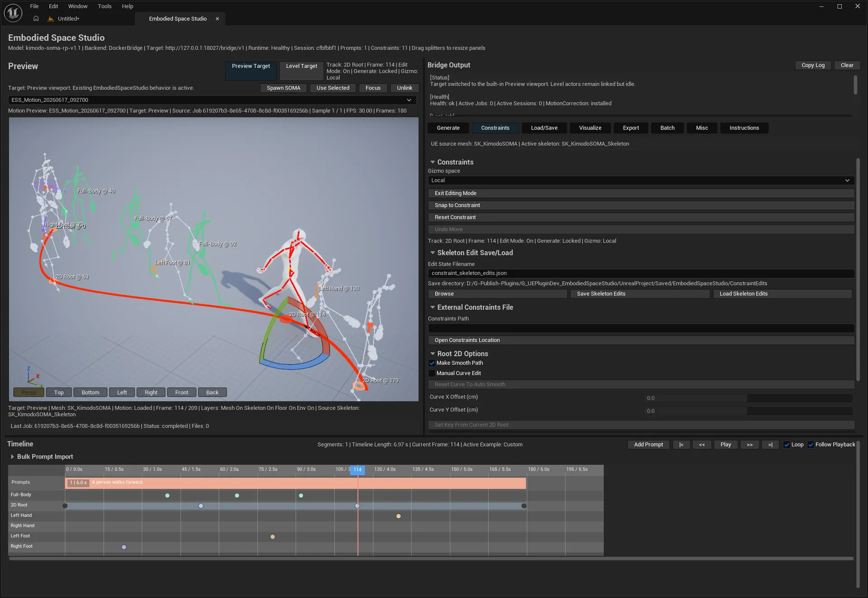This screenshot has width=868, height=598.
Task: Click Reset Constraint
Action: 641,217
